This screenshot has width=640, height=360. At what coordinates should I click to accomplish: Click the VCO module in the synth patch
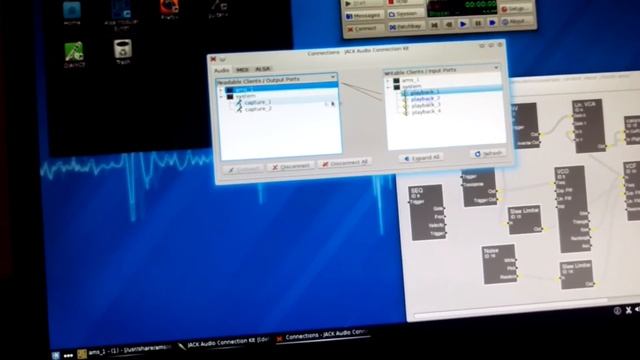pos(573,209)
